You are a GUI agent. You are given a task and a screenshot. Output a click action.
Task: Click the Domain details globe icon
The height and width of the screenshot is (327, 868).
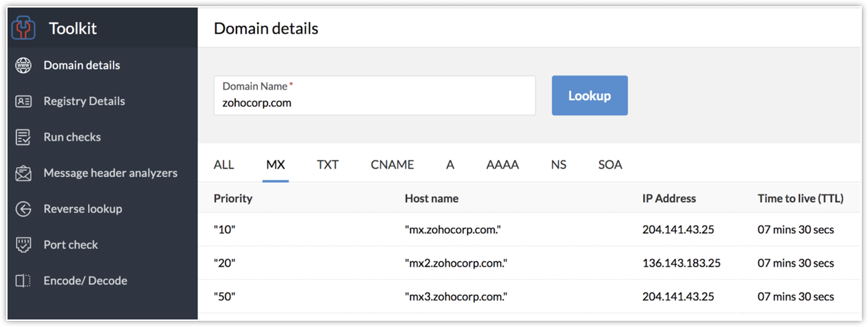(23, 66)
